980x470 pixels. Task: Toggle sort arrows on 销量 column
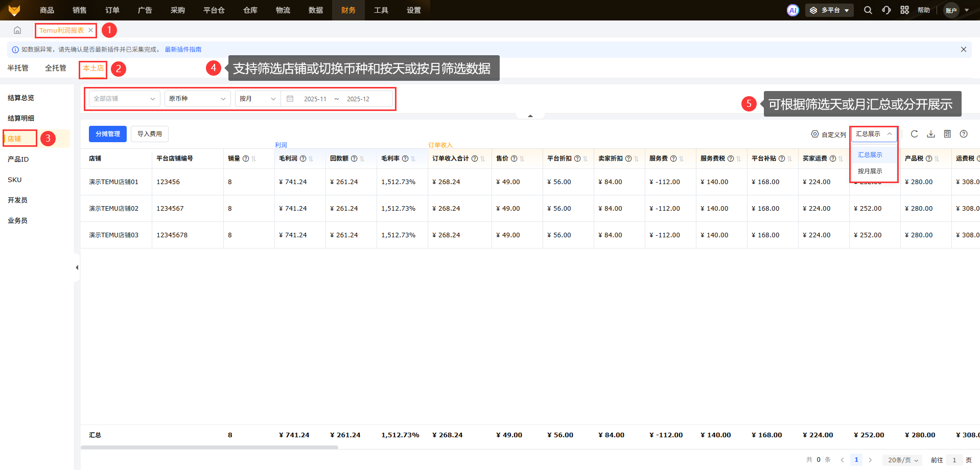[254, 159]
